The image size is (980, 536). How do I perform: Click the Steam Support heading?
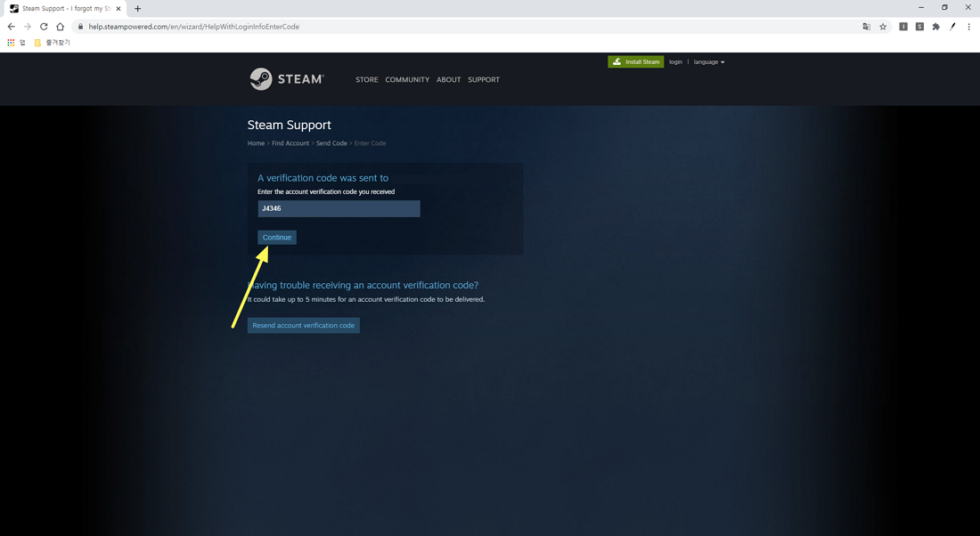289,125
